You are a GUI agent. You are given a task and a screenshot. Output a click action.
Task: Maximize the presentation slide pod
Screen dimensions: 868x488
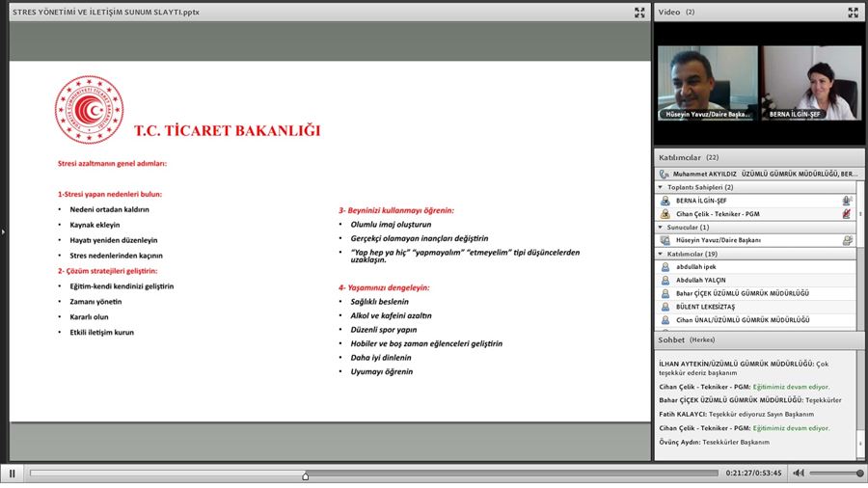pos(639,13)
